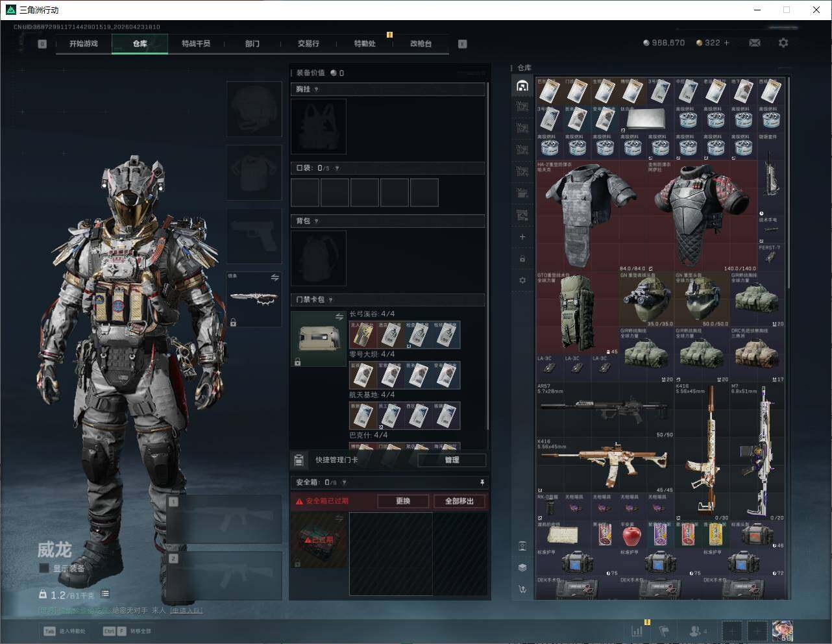The width and height of the screenshot is (832, 644).
Task: Pin the safe box panel
Action: 482,482
